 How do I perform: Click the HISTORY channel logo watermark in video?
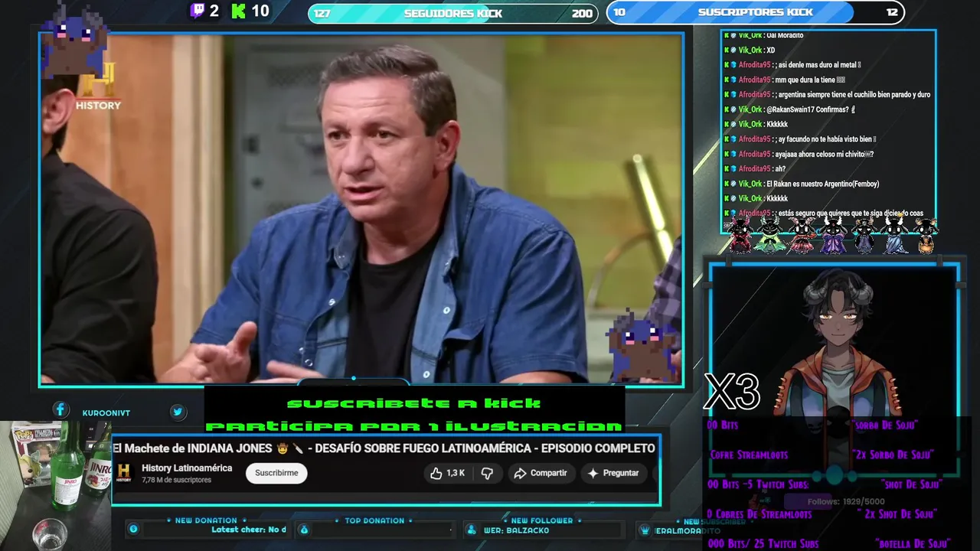point(98,88)
